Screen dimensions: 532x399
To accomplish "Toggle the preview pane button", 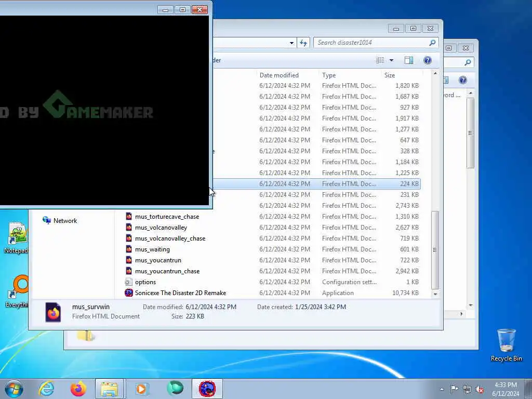I will (409, 60).
